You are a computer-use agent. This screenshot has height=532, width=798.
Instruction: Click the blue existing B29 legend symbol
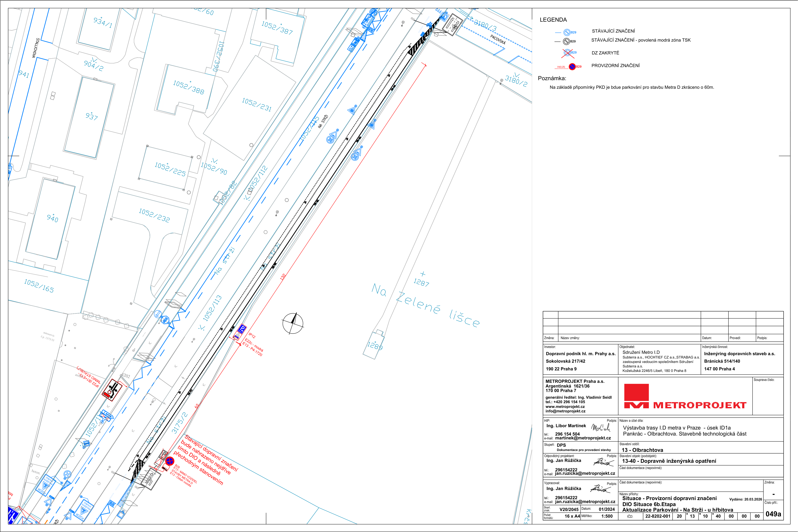[567, 32]
